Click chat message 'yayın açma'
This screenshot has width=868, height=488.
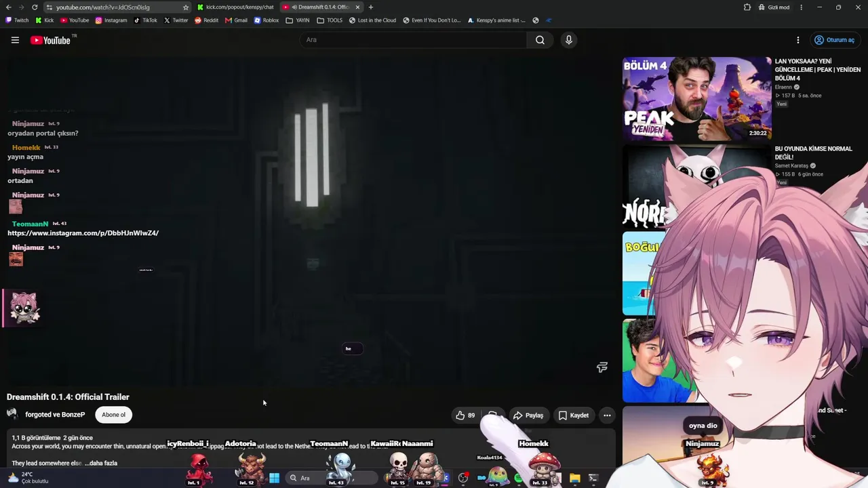click(25, 157)
